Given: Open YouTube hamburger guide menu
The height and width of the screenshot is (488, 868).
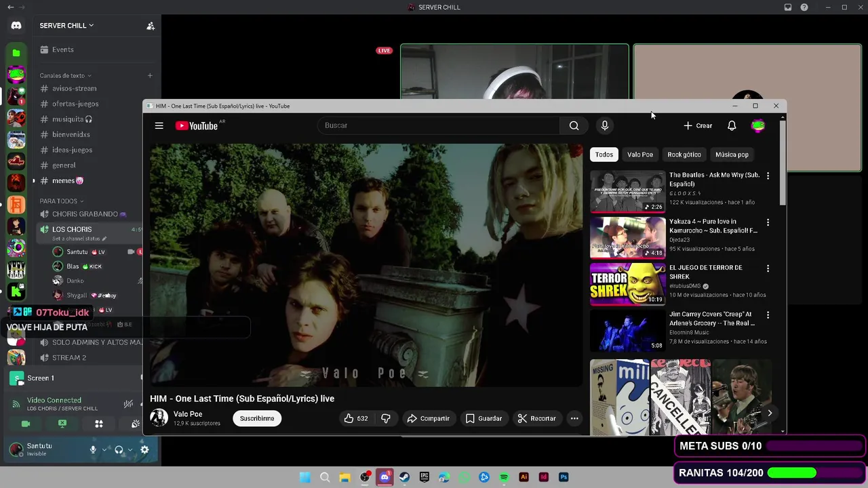Looking at the screenshot, I should click(159, 125).
